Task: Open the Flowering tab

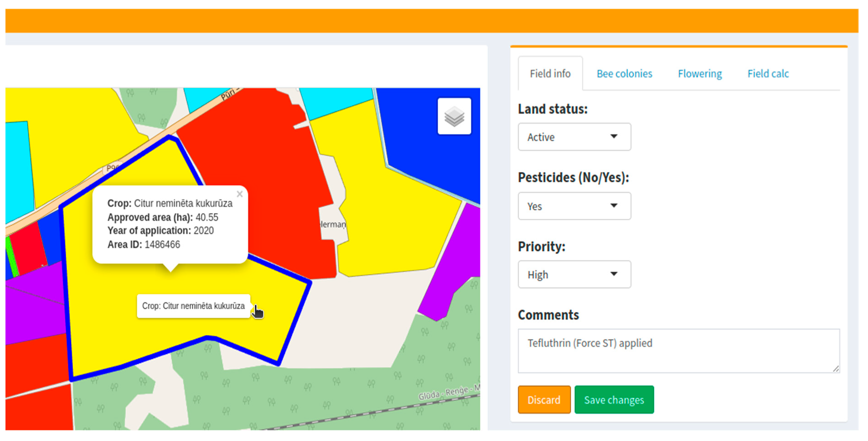Action: coord(699,74)
